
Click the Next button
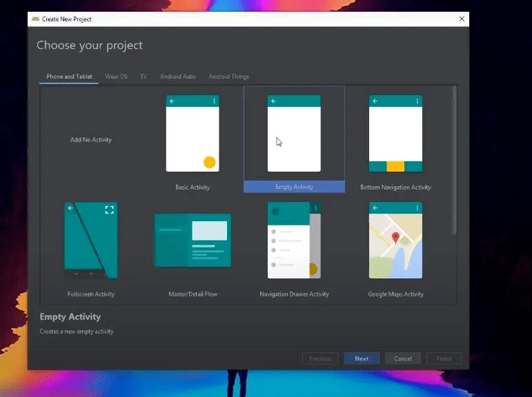coord(362,358)
